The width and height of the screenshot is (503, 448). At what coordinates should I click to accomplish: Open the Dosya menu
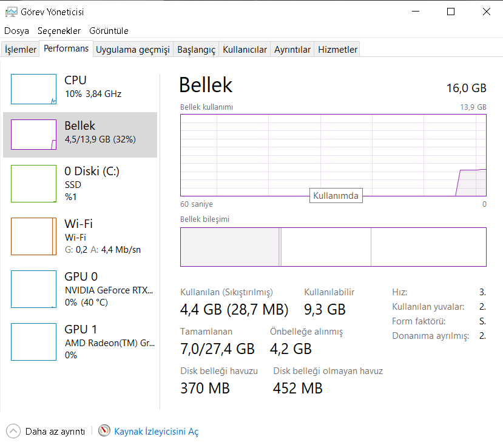point(16,31)
